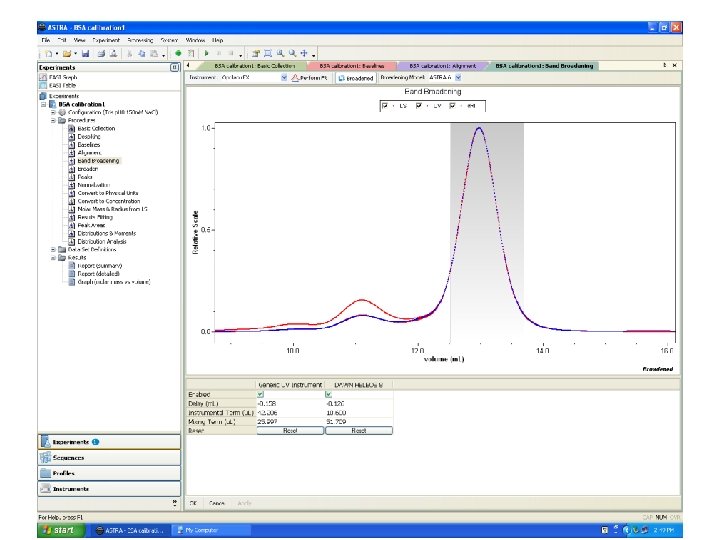
Task: Click the Copy toolbar icon
Action: click(x=141, y=54)
